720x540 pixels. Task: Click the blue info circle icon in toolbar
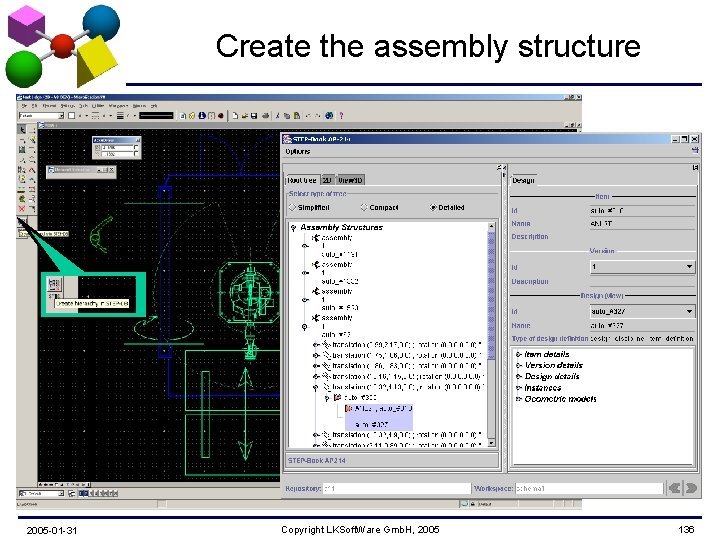pos(202,116)
